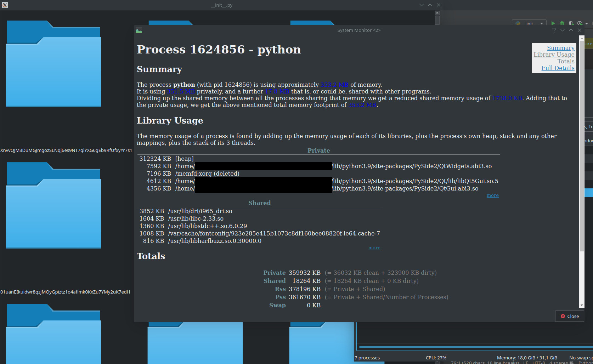Open the Totals navigation link

[x=566, y=61]
